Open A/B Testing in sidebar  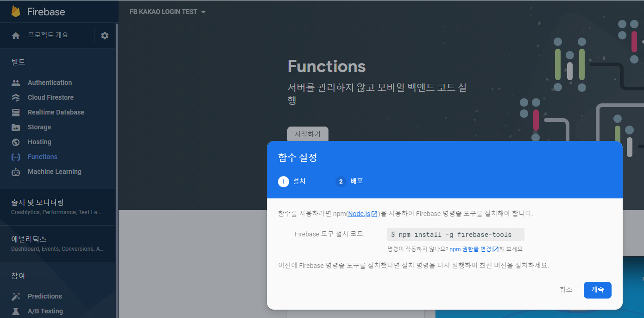(x=45, y=312)
